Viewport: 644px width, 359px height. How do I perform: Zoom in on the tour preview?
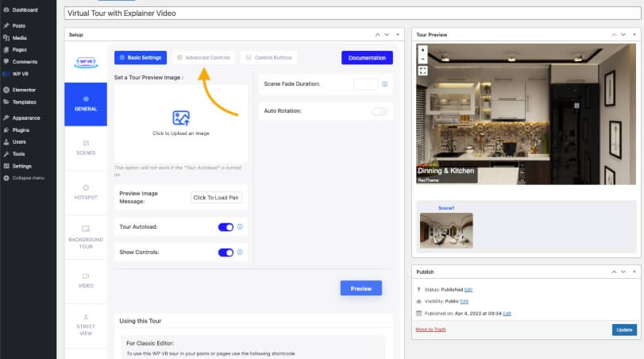click(x=422, y=50)
